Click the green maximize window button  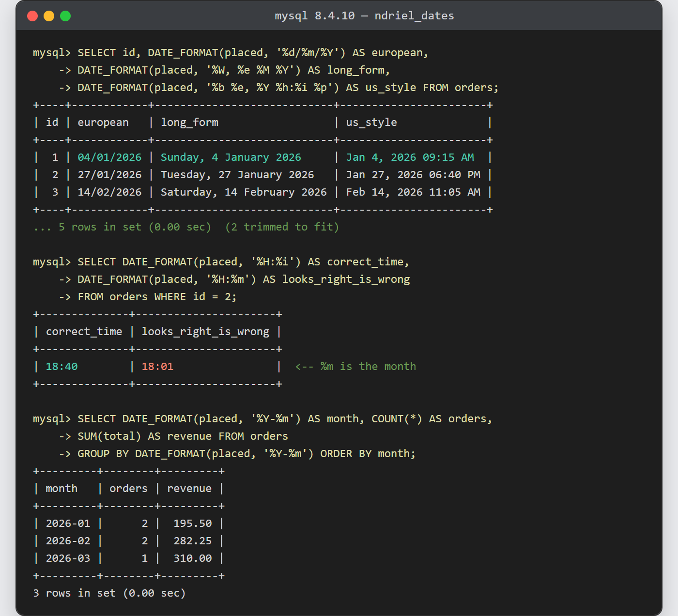tap(65, 16)
